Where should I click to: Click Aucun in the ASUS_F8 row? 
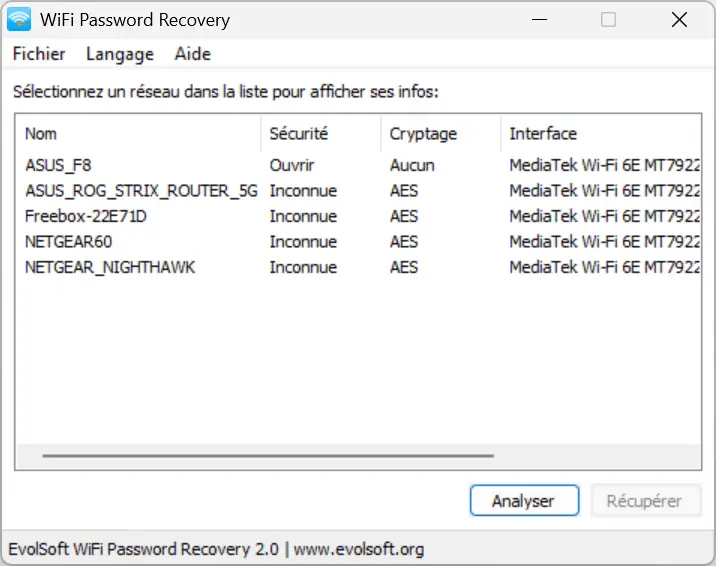pyautogui.click(x=412, y=165)
